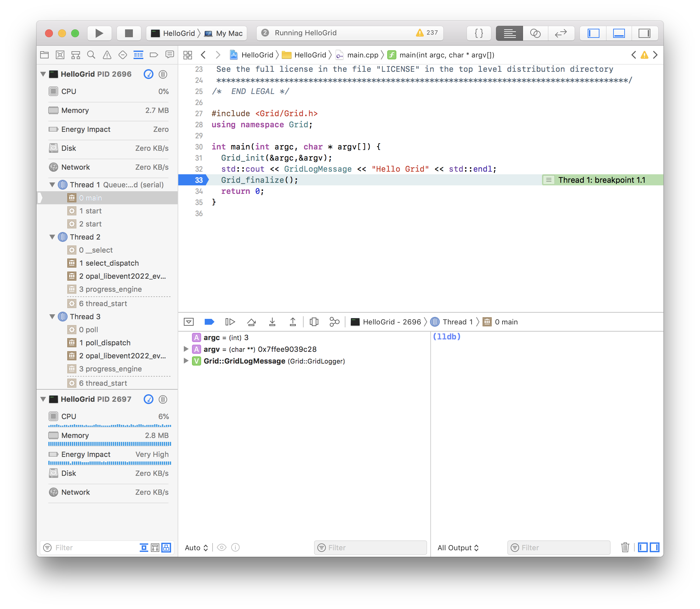Step into the function using debug bar
Screen dimensions: 700x609
272,322
